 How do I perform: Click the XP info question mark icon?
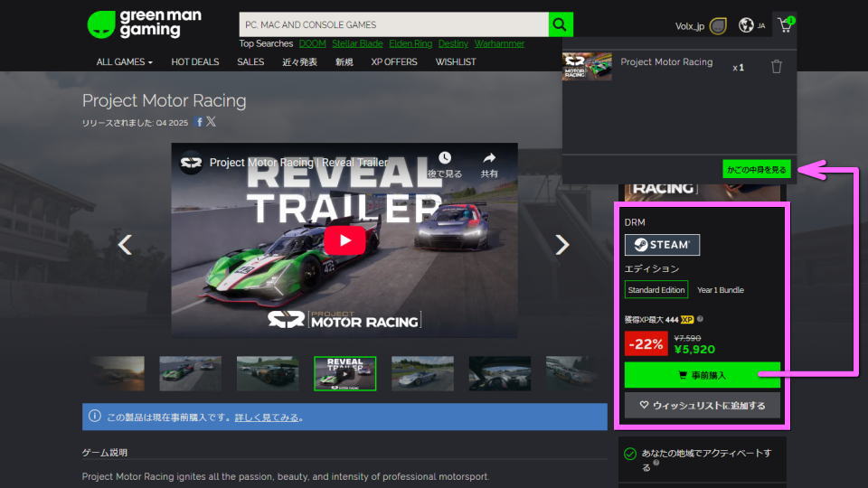700,319
